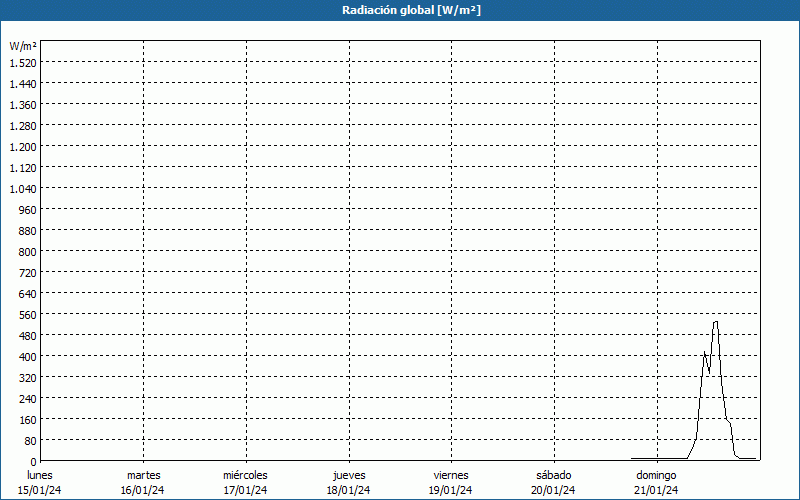Select the 160 y-axis value

(x=29, y=420)
